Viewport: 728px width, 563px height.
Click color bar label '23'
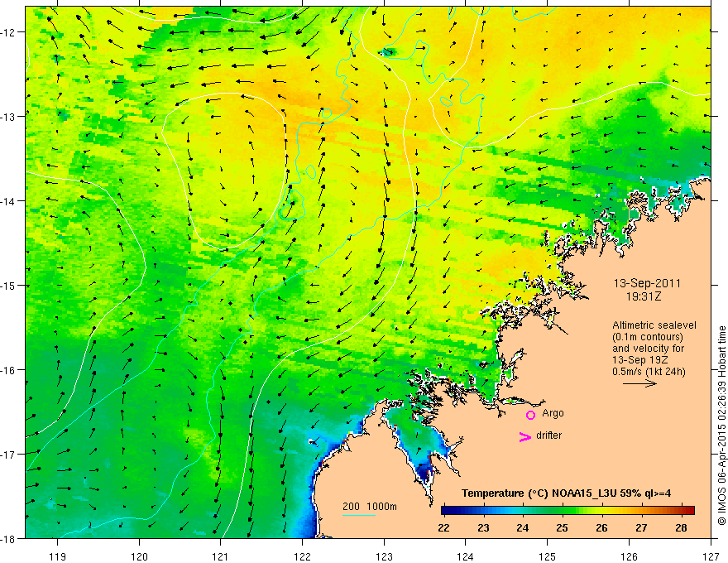(x=483, y=528)
